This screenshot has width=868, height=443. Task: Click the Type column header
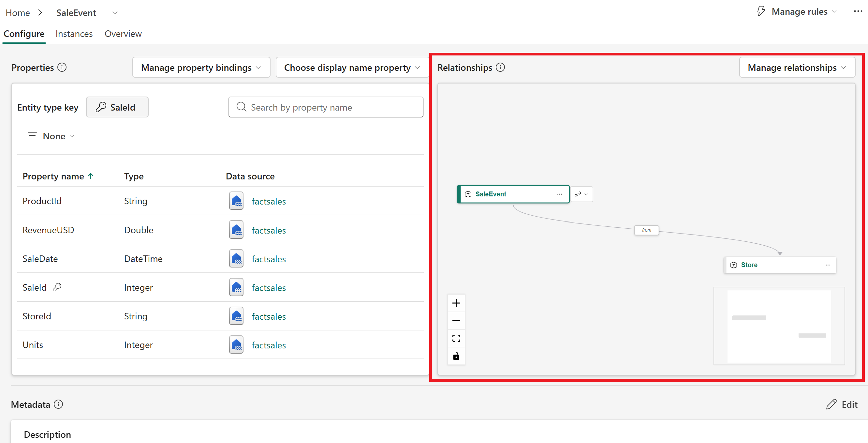click(134, 176)
